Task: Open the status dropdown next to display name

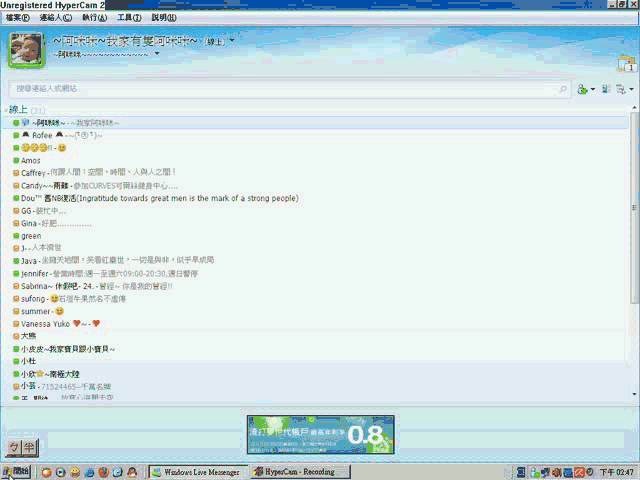Action: pos(232,40)
